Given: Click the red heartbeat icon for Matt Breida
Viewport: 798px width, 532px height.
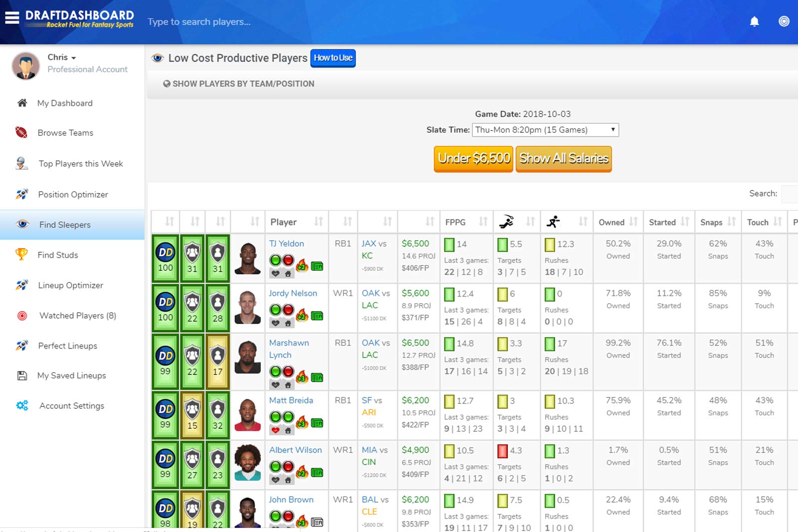Looking at the screenshot, I should [275, 430].
